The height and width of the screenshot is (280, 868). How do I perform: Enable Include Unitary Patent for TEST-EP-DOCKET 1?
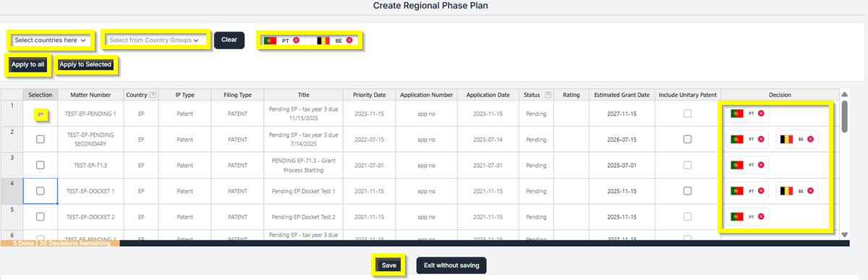[x=687, y=191]
